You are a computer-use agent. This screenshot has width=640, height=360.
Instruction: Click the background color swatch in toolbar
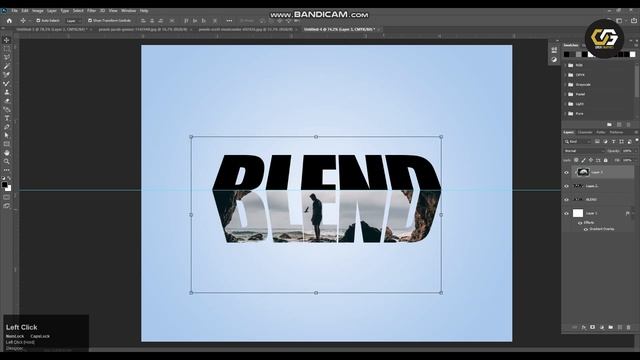coord(9,189)
